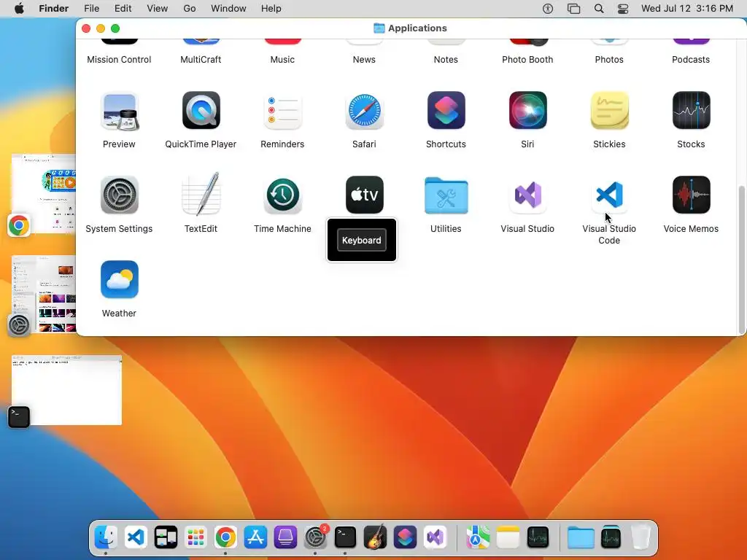
Task: Select the "Podcasts" app label
Action: point(692,60)
